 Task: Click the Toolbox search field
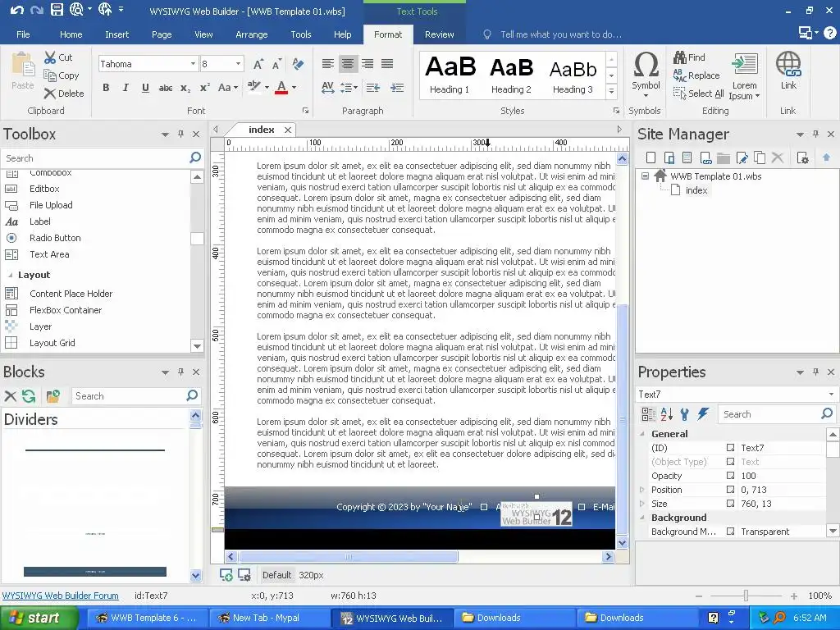(95, 158)
